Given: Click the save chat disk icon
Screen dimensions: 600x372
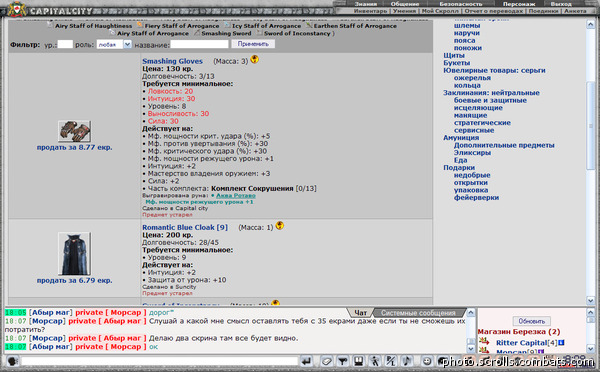Looking at the screenshot, I should [x=359, y=361].
